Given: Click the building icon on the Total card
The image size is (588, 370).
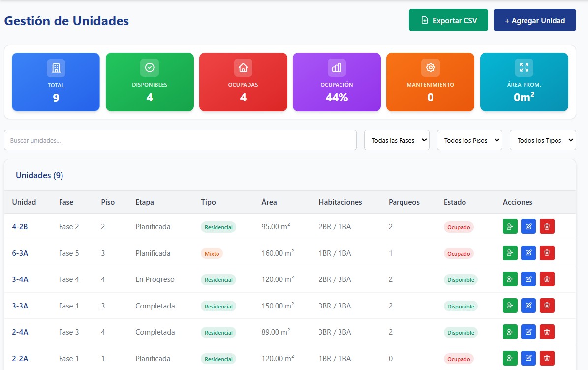Looking at the screenshot, I should 56,68.
